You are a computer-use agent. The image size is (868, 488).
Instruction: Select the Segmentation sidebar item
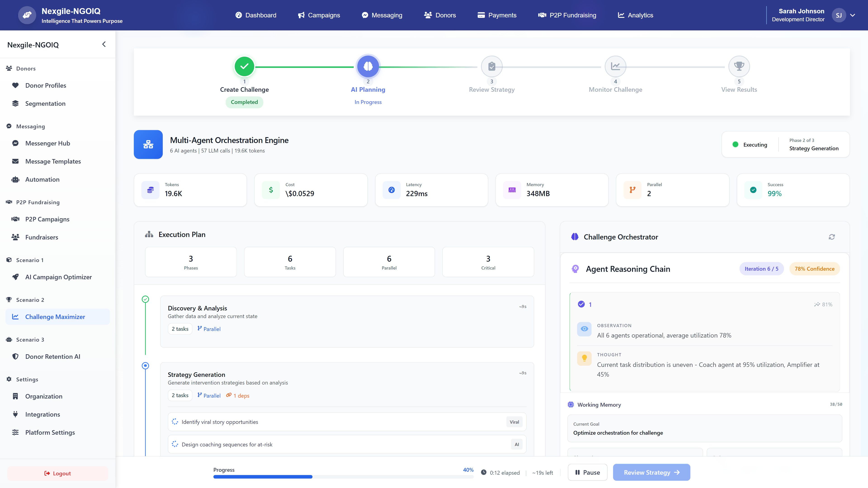[45, 103]
